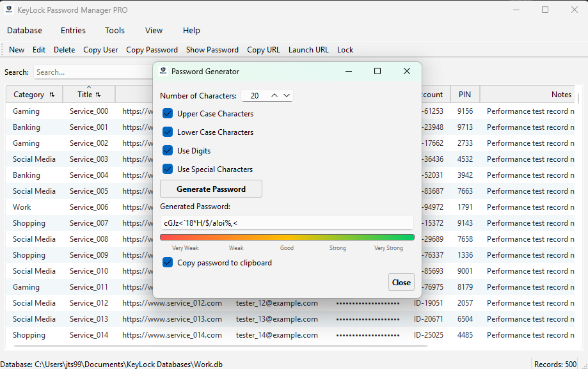Click PIN value 9713
Image resolution: width=588 pixels, height=369 pixels.
(465, 127)
